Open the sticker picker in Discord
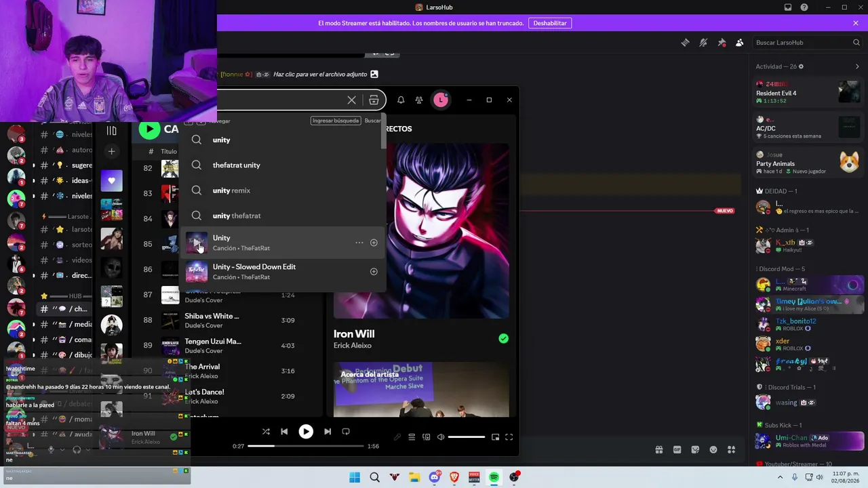This screenshot has width=868, height=488. tap(695, 449)
